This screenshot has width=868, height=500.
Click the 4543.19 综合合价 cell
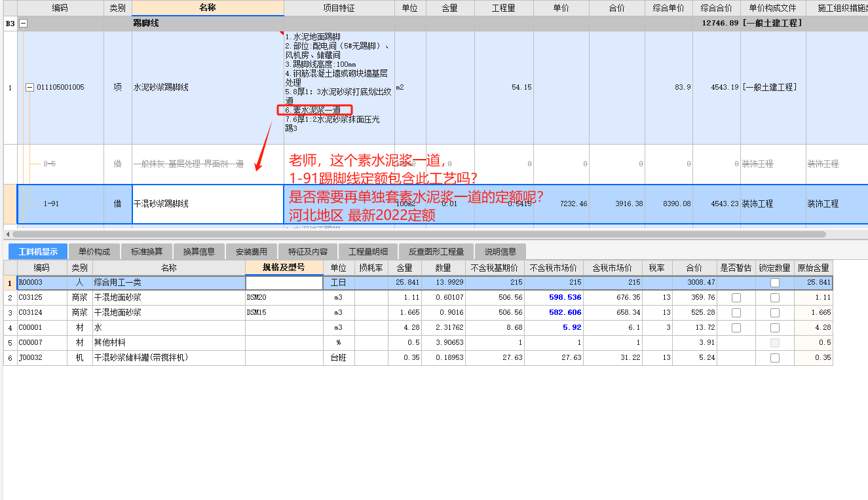[717, 87]
